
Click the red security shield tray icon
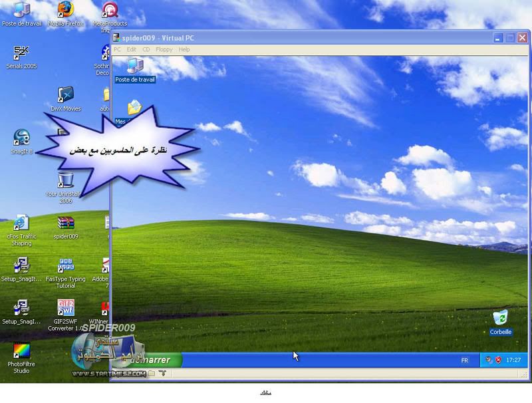[498, 360]
